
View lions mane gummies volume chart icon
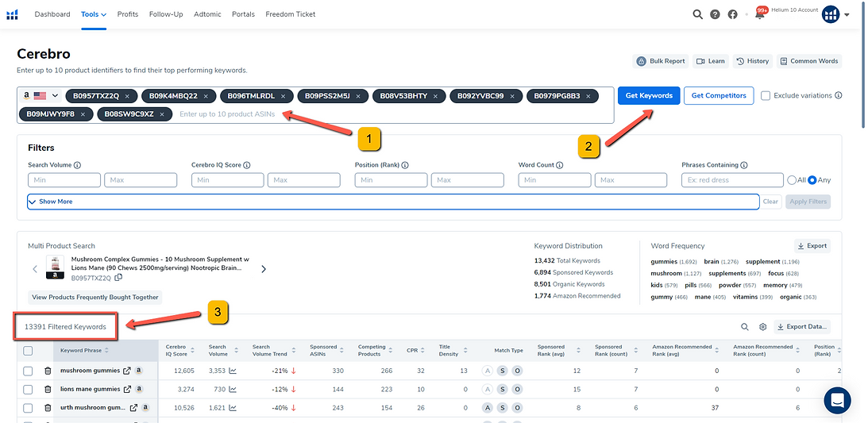coord(233,390)
